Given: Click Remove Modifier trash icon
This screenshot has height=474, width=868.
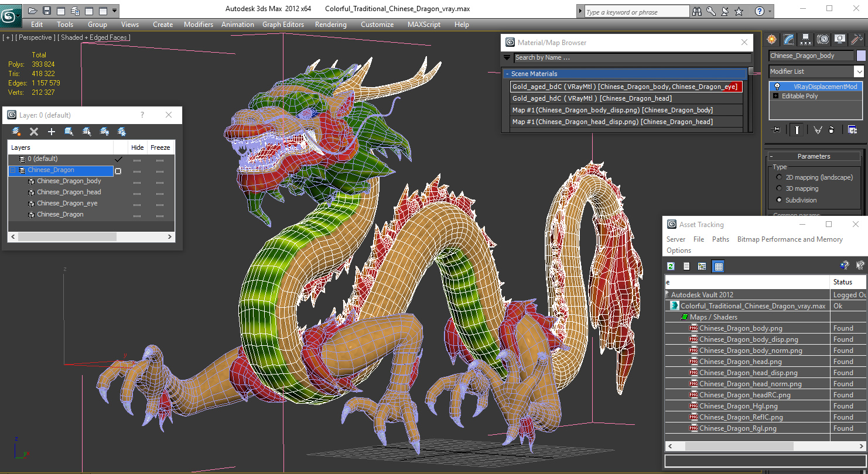Looking at the screenshot, I should [x=832, y=130].
